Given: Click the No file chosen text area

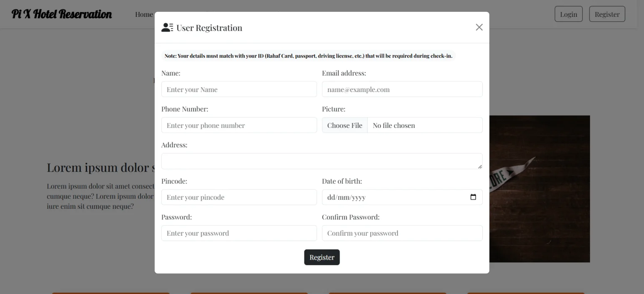Looking at the screenshot, I should (x=425, y=125).
